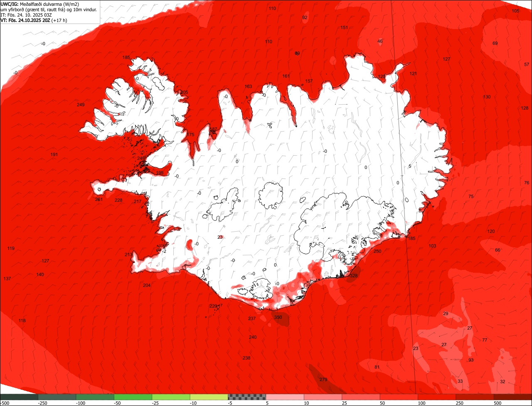
Task: Click the 81 value in the south
Action: pyautogui.click(x=377, y=367)
